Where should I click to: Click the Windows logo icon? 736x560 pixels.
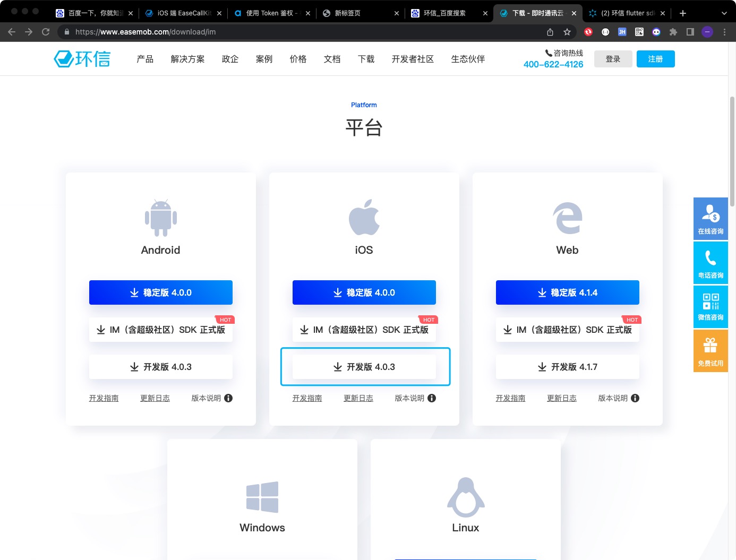pyautogui.click(x=262, y=497)
